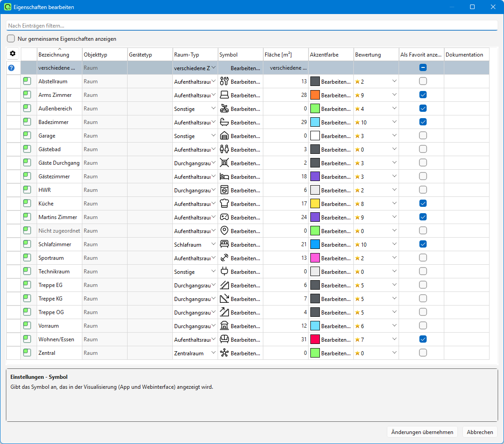Image resolution: width=504 pixels, height=444 pixels.
Task: Click the plug symbol for Technikraum
Action: (x=224, y=272)
